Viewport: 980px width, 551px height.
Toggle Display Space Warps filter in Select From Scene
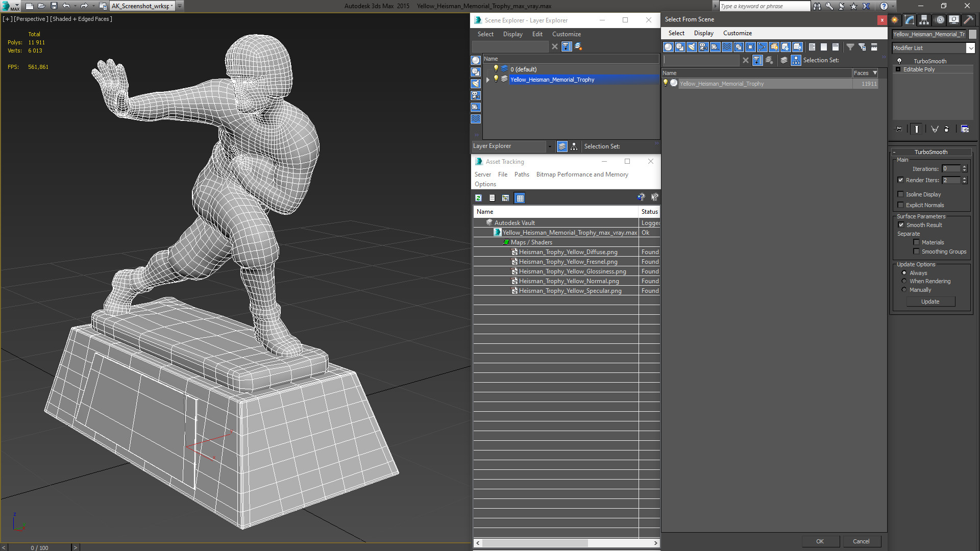[x=727, y=47]
